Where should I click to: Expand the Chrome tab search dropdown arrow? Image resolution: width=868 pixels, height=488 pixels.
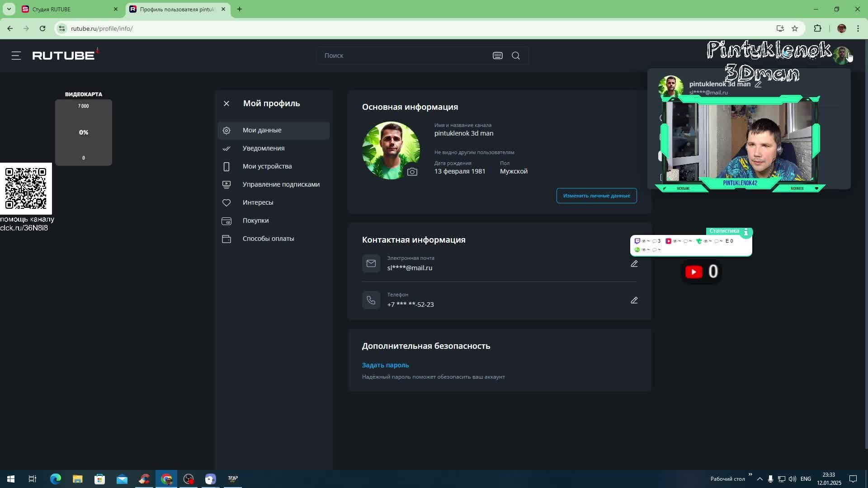(x=9, y=9)
